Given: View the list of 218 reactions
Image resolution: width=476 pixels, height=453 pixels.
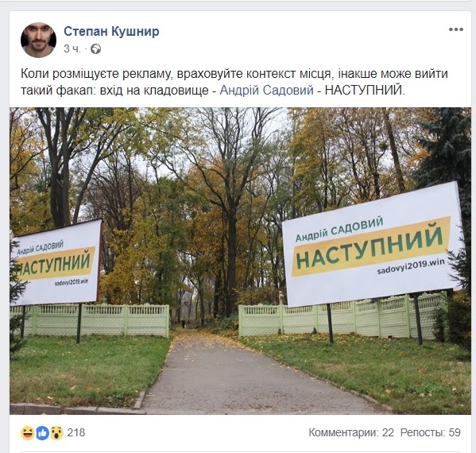Looking at the screenshot, I should tap(76, 432).
